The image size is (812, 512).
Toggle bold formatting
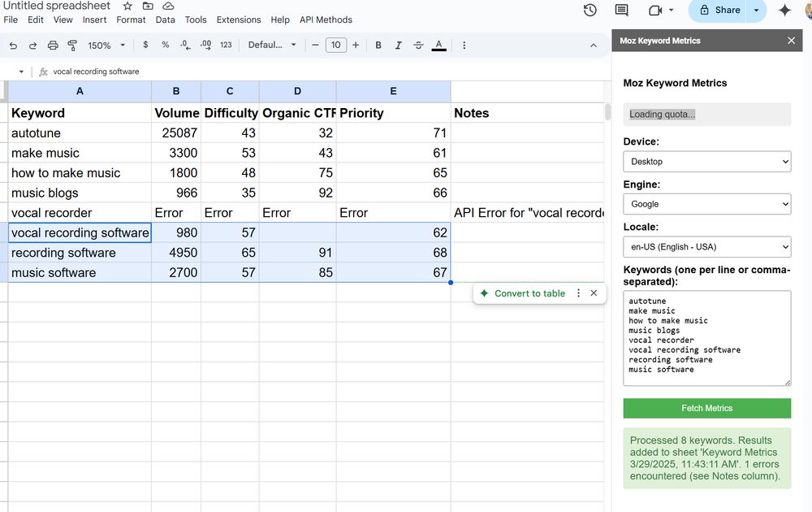point(378,45)
